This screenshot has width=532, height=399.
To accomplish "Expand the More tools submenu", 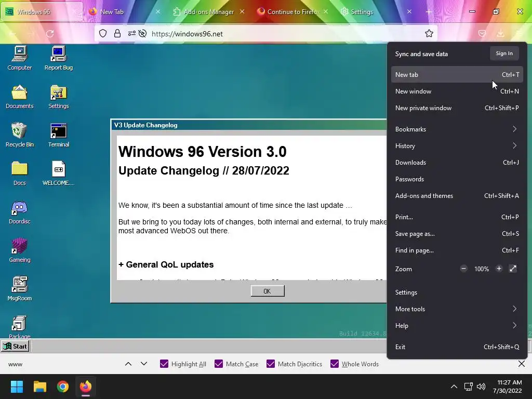I will click(457, 309).
